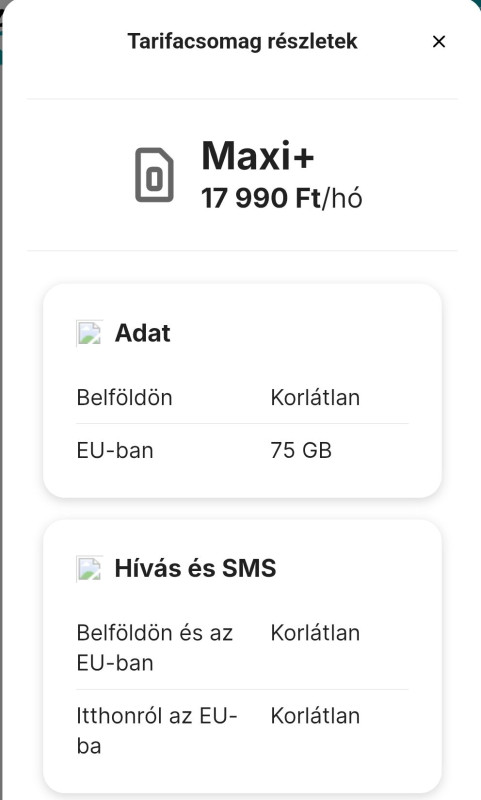Click the broken image icon beside Hívás és SMS
481x800 pixels.
pos(89,568)
